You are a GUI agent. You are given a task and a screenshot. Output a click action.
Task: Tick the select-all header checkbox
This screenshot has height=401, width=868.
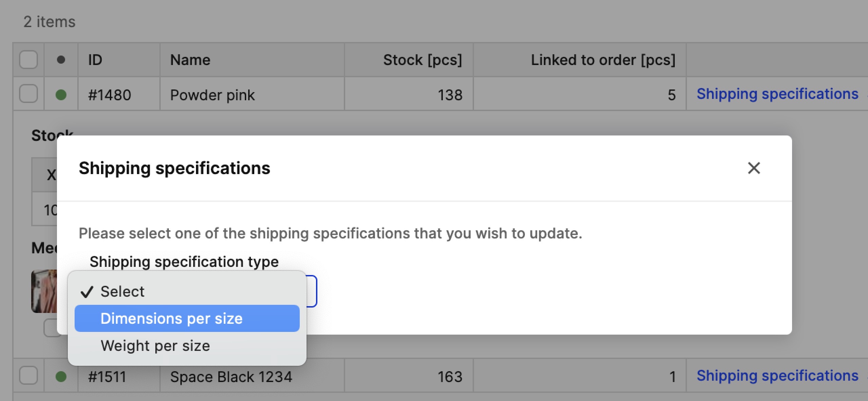click(28, 60)
